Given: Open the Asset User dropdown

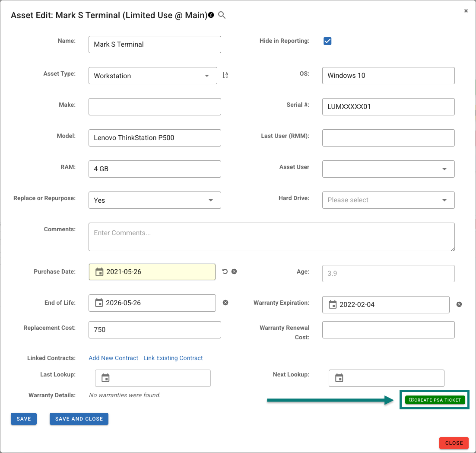Looking at the screenshot, I should (x=388, y=169).
